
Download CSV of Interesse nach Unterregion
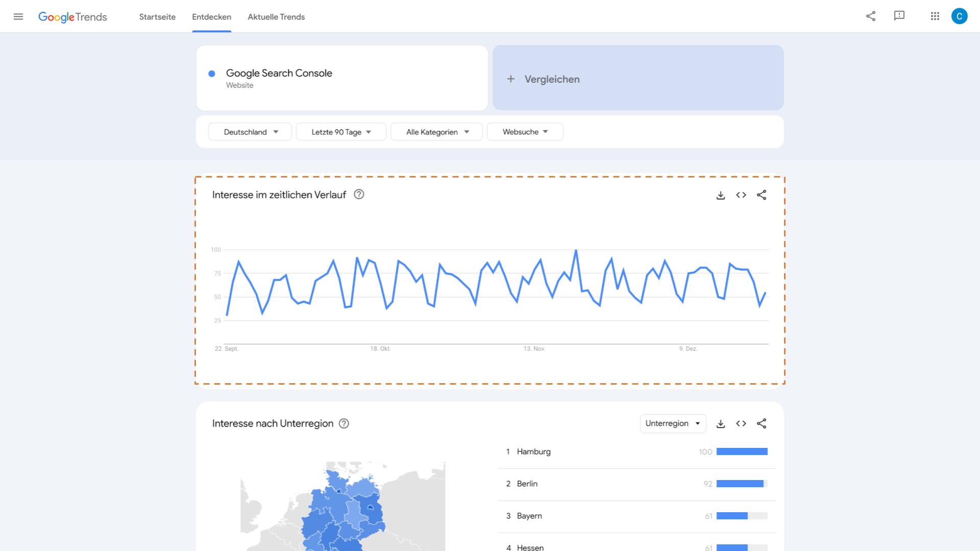pos(721,423)
